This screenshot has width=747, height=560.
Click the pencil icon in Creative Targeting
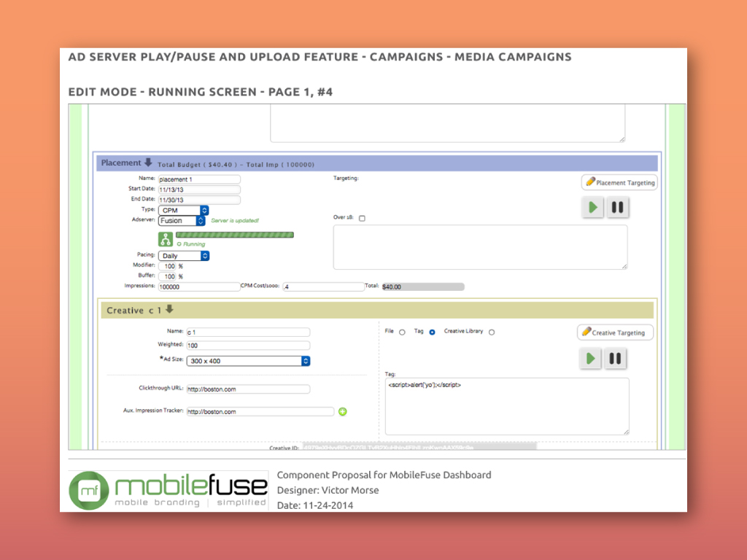click(x=587, y=332)
